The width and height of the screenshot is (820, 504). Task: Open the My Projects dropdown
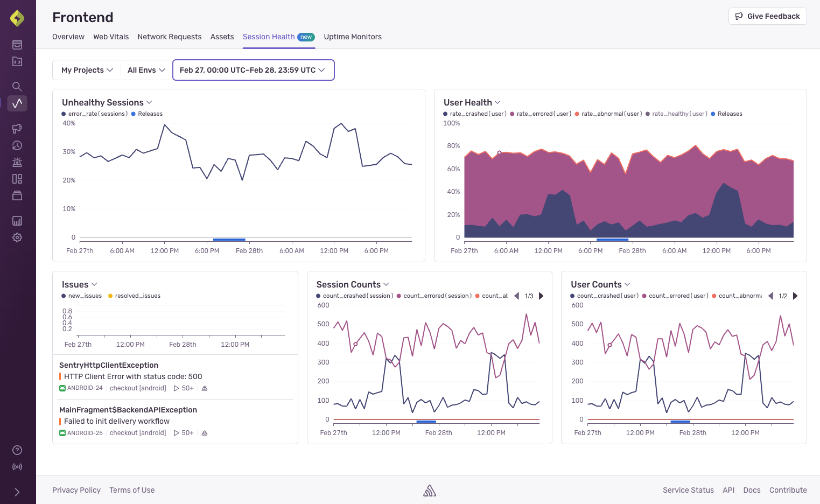coord(87,70)
